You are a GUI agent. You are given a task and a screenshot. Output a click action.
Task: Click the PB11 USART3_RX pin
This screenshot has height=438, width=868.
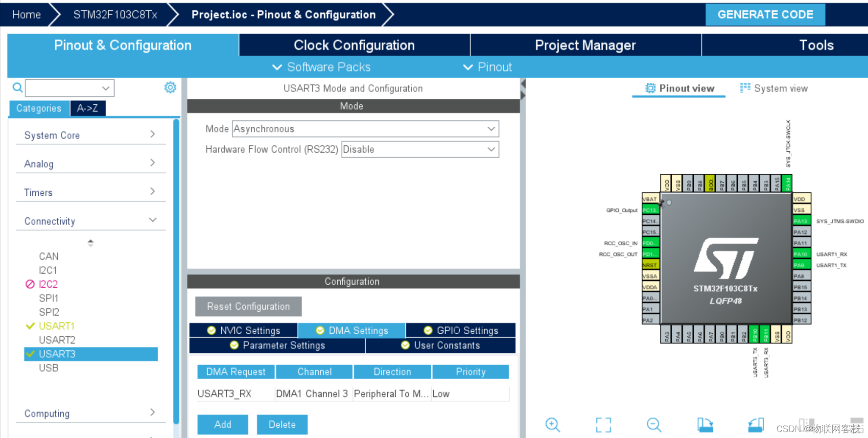[766, 334]
